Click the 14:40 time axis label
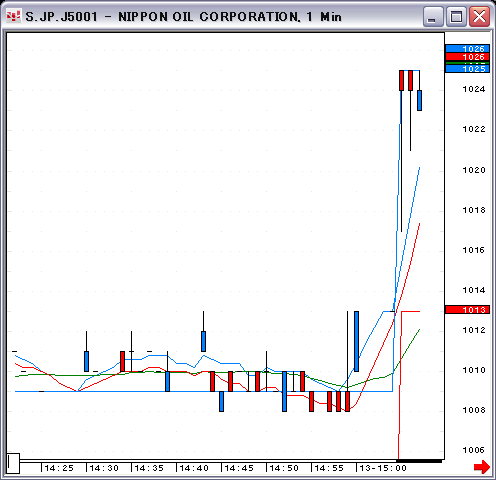Image resolution: width=496 pixels, height=480 pixels. [x=194, y=468]
